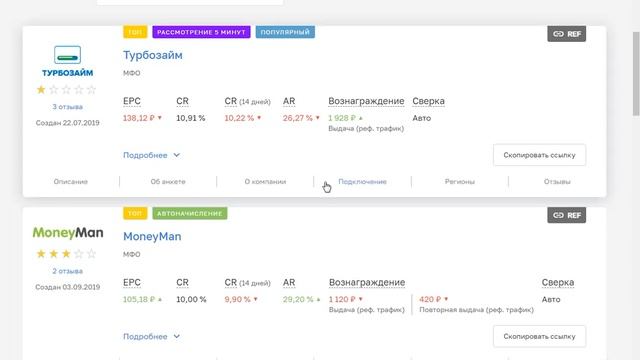Click CR 14-day value 9,90 %
The height and width of the screenshot is (360, 640).
point(238,299)
